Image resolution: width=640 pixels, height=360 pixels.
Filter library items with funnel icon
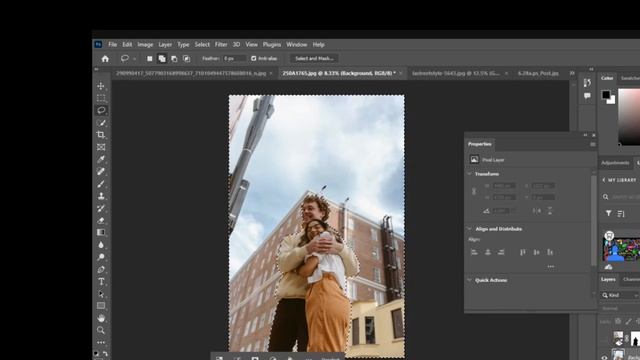point(608,213)
